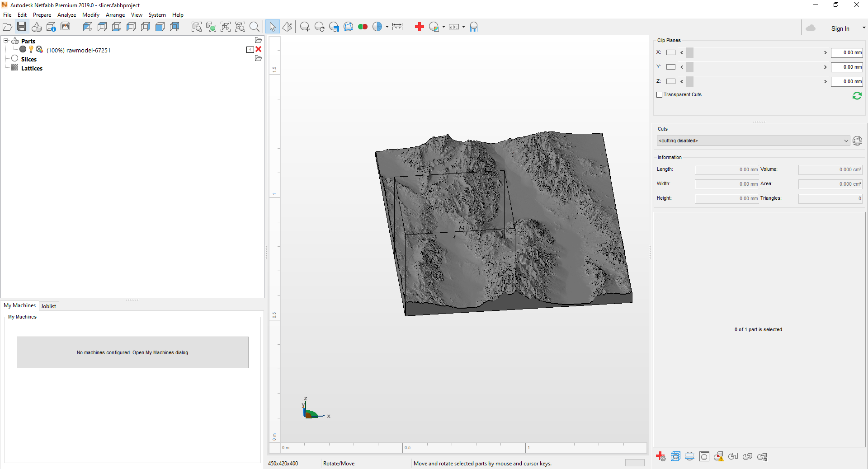Activate the arrow selection pointer tool

pos(273,27)
